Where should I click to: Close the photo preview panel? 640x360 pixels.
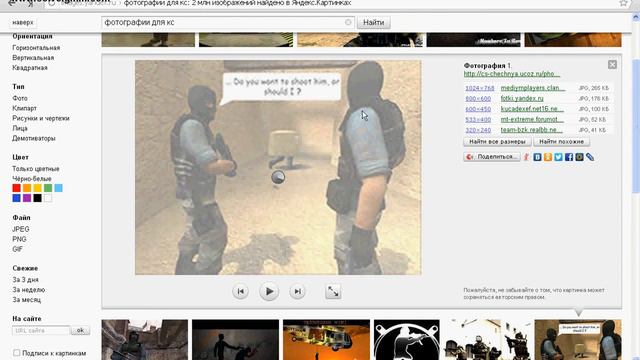click(x=612, y=64)
